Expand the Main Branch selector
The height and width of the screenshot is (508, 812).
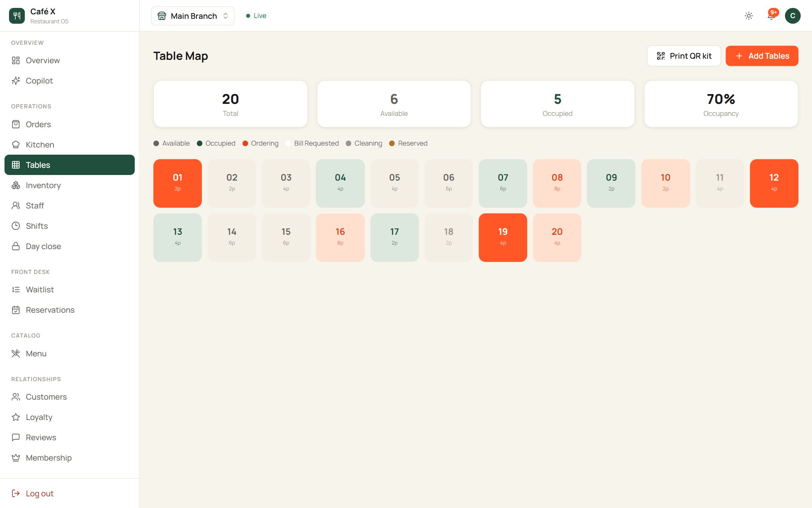tap(193, 16)
